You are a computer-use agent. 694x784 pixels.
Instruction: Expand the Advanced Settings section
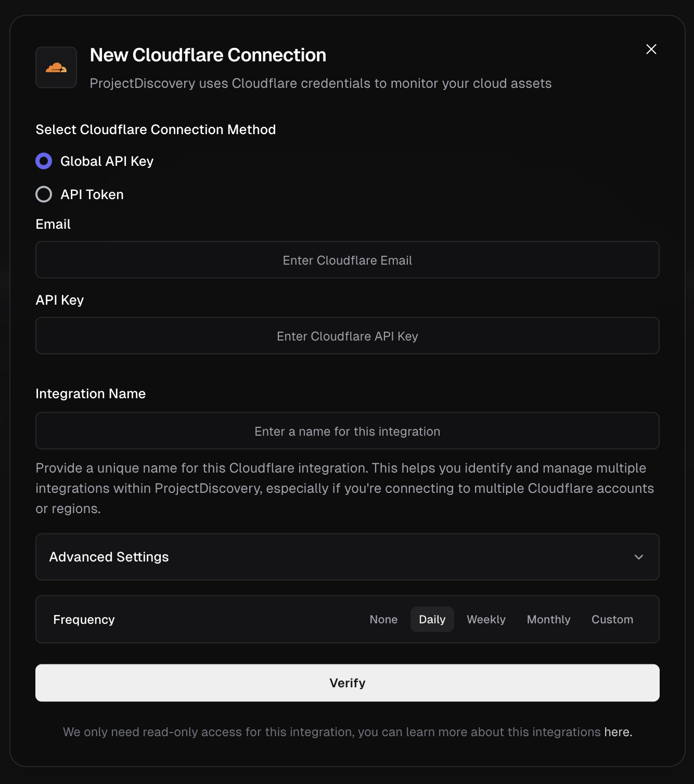347,557
